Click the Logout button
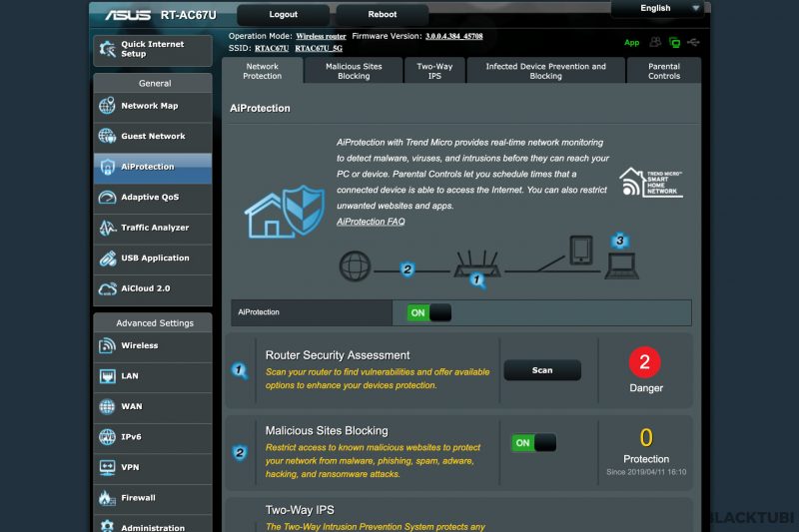The height and width of the screenshot is (532, 799). (283, 14)
